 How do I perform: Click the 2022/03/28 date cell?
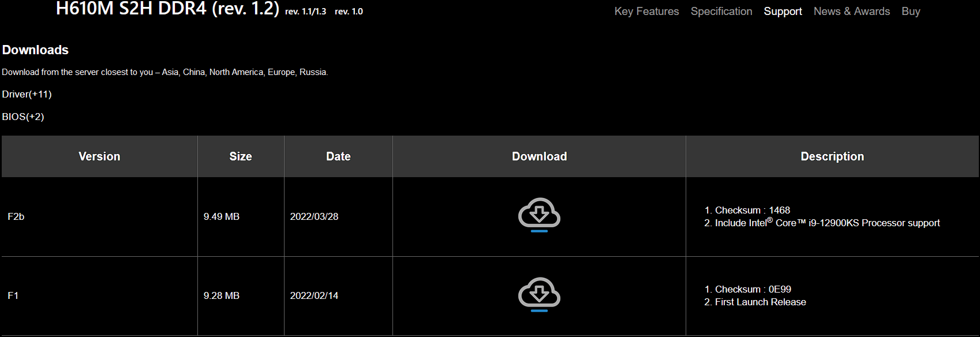[338, 216]
